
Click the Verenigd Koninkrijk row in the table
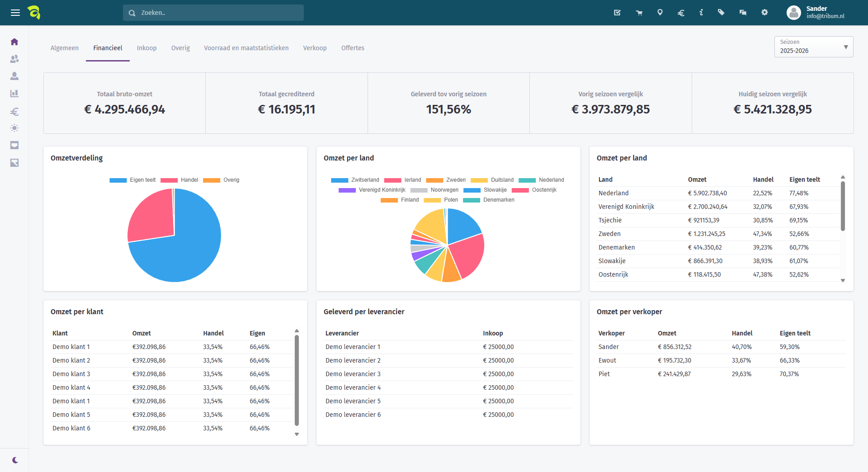pos(626,207)
